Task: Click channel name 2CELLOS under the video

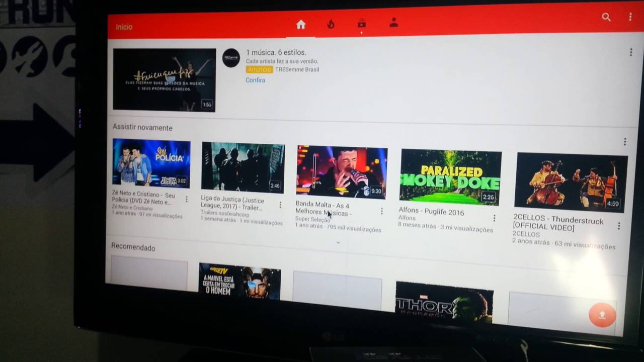Action: click(526, 234)
